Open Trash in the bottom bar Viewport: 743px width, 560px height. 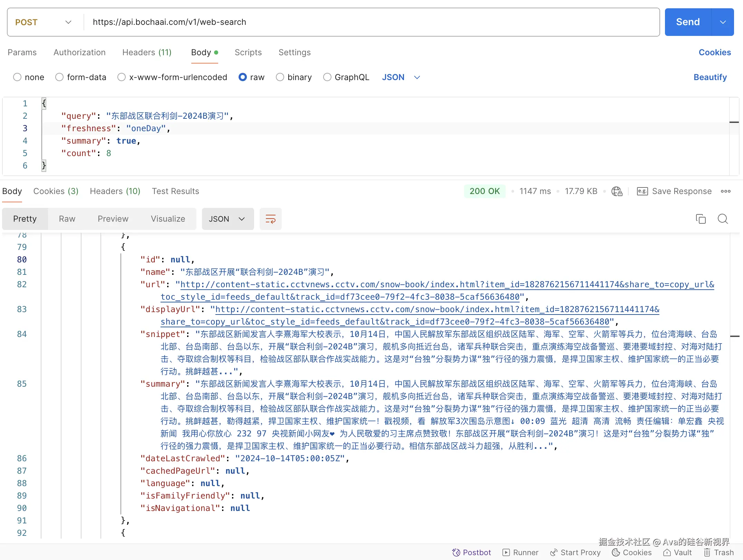point(719,552)
